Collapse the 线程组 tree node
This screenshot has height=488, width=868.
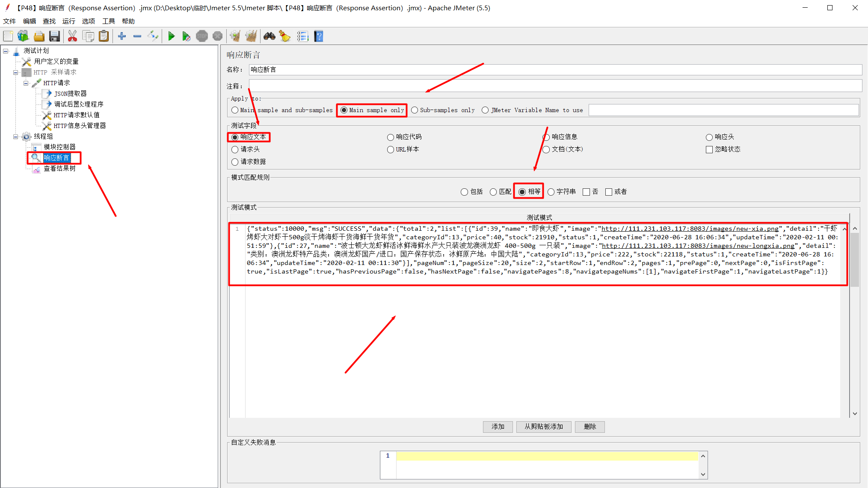tap(16, 137)
